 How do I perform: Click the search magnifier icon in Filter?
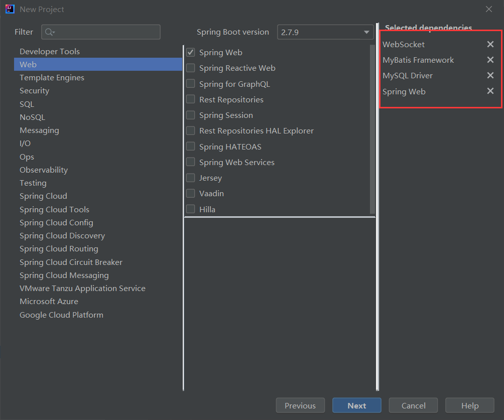point(50,32)
